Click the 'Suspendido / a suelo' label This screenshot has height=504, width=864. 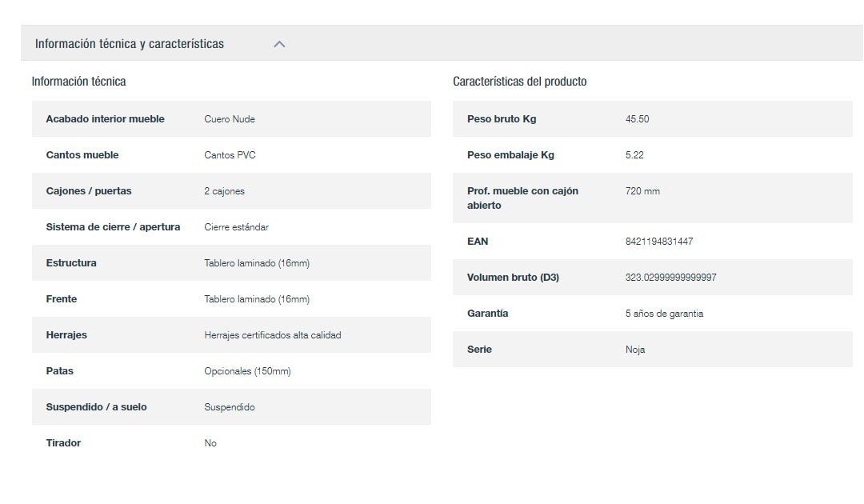pyautogui.click(x=96, y=407)
